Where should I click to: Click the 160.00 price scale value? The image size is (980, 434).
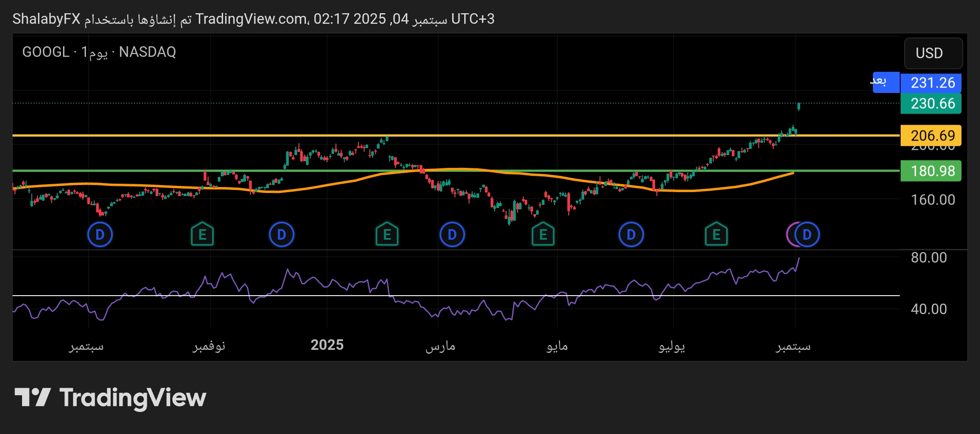pos(933,200)
